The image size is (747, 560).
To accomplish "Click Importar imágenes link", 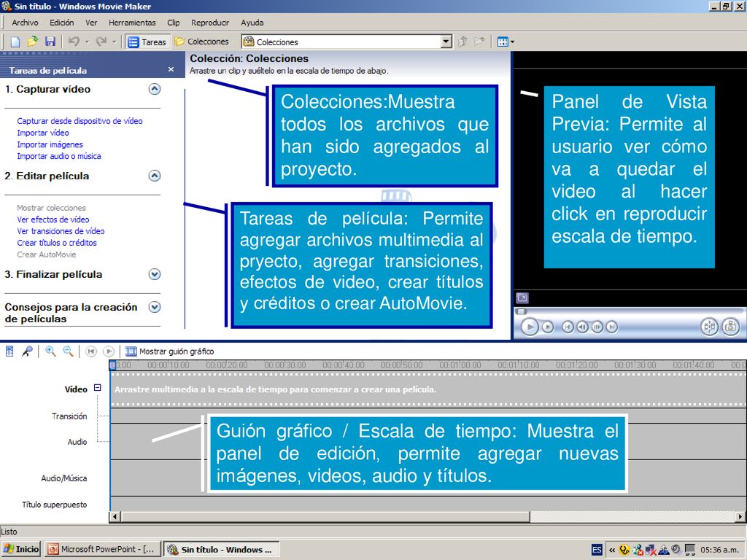I will pos(50,144).
